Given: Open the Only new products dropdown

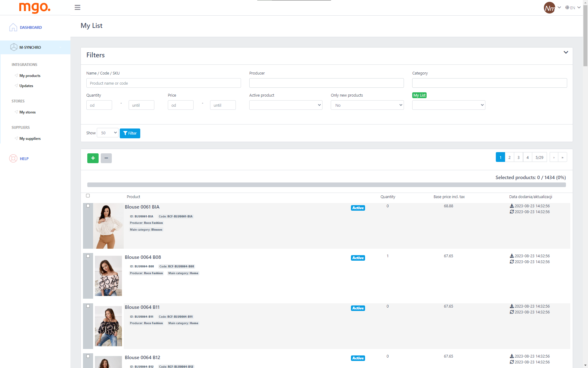Looking at the screenshot, I should pyautogui.click(x=367, y=105).
